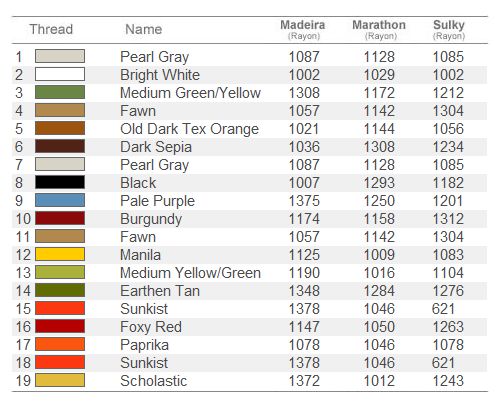Click the Marathon Rayon column header
This screenshot has width=500, height=402.
pos(379,30)
